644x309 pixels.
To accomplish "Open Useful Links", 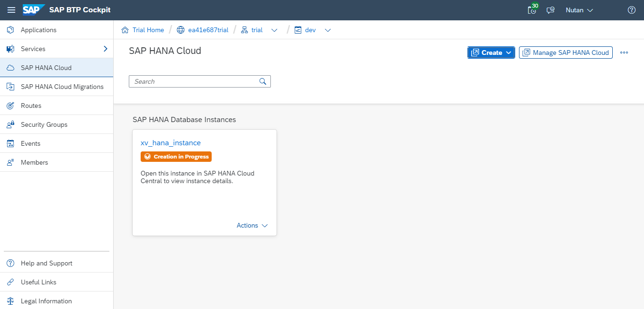I will (57, 282).
